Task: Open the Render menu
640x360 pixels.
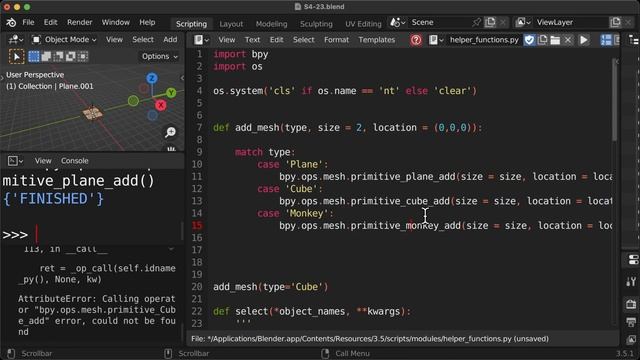Action: [x=80, y=22]
